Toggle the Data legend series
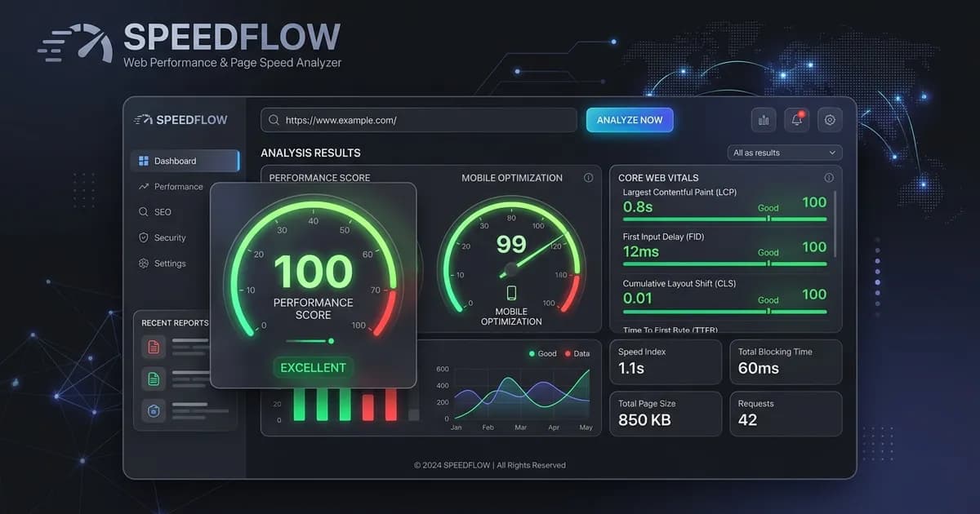Image resolution: width=980 pixels, height=514 pixels. point(577,353)
